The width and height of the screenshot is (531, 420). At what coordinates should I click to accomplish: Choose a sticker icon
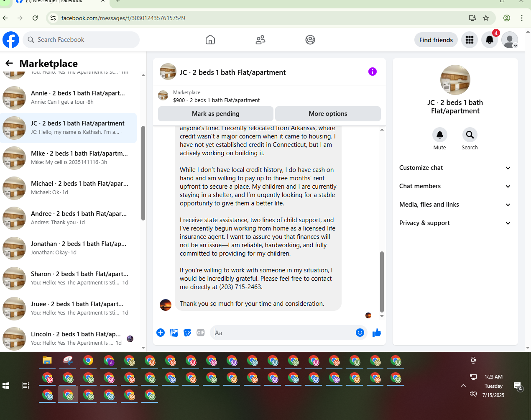click(187, 333)
